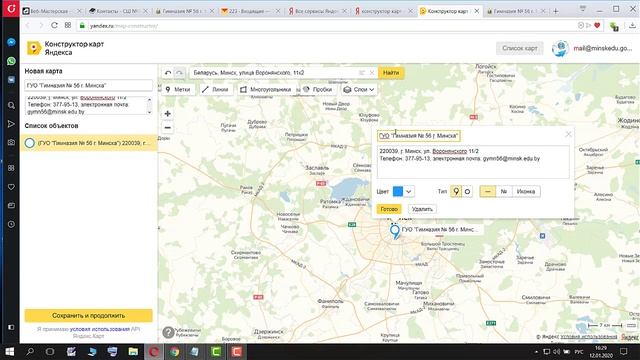The width and height of the screenshot is (640, 360).
Task: Click the blue color swatch
Action: point(398,191)
